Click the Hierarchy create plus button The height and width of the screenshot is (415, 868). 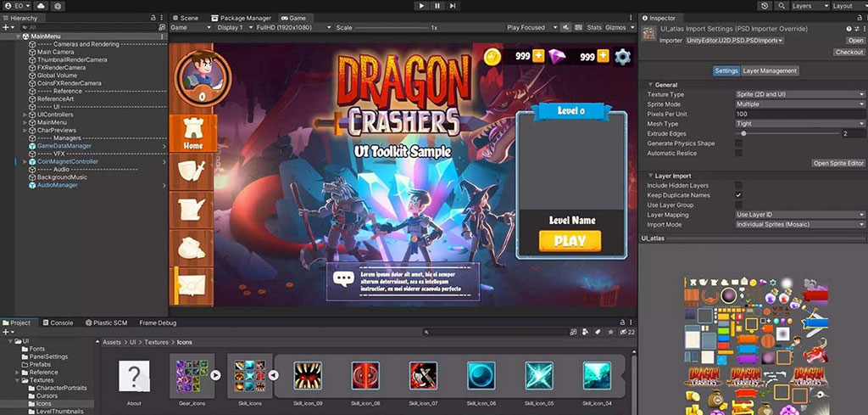click(7, 27)
